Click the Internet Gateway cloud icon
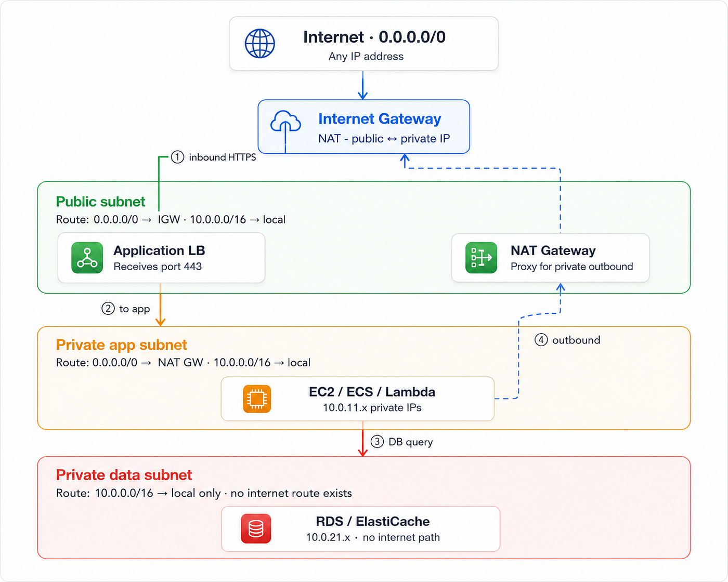The height and width of the screenshot is (582, 728). (x=285, y=123)
